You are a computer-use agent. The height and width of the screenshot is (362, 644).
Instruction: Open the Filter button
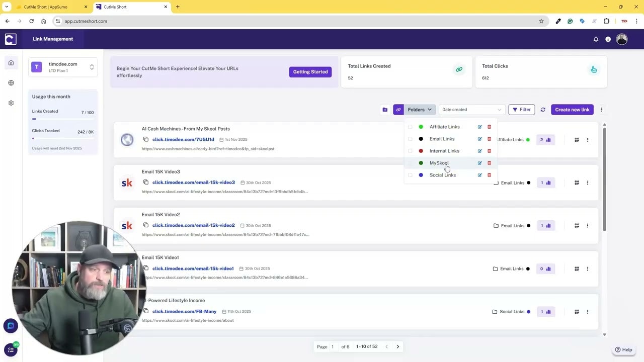(522, 110)
